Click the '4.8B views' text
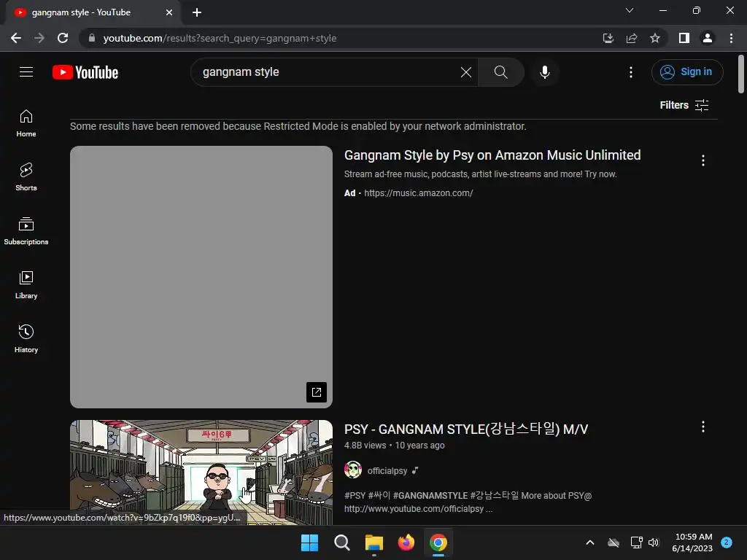Image resolution: width=747 pixels, height=560 pixels. [365, 446]
